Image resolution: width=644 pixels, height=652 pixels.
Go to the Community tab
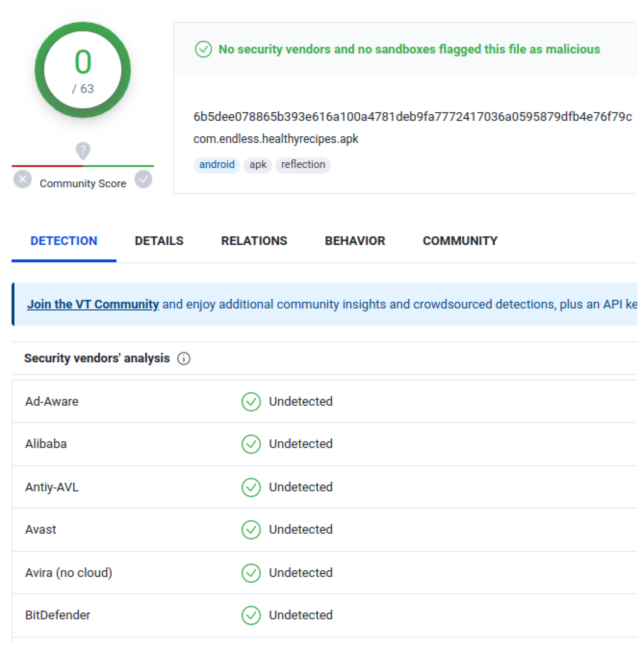pyautogui.click(x=460, y=241)
